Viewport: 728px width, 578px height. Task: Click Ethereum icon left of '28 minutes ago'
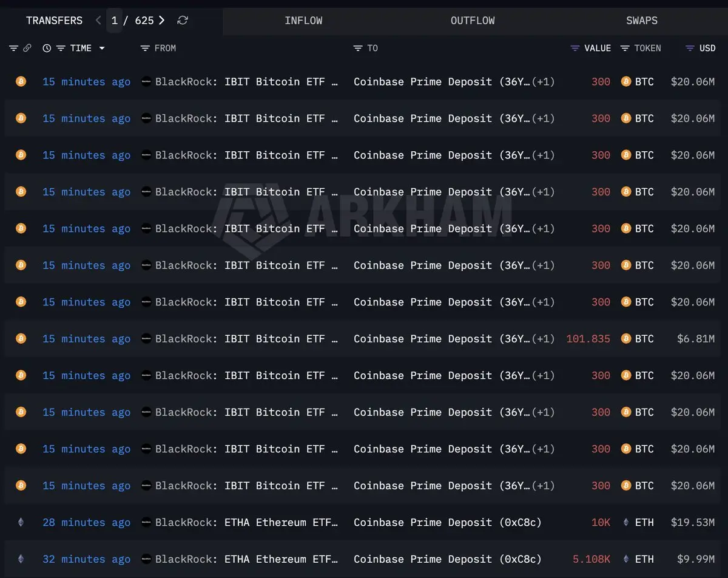point(21,522)
